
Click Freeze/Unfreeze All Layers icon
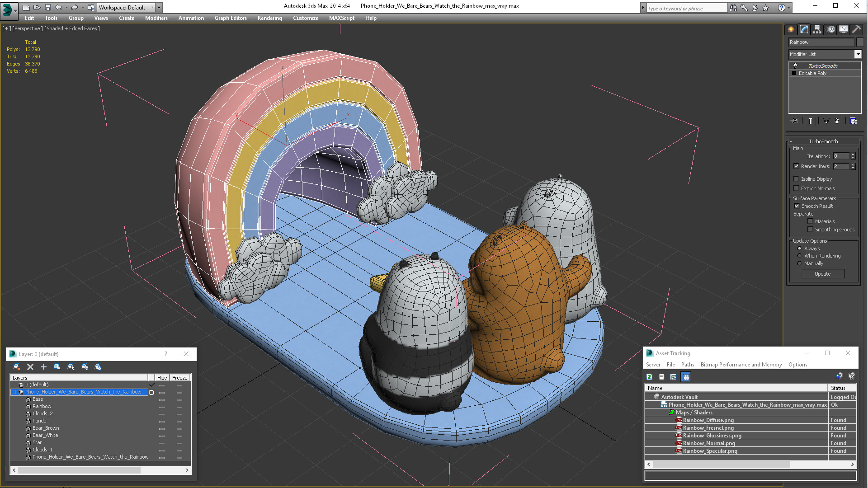tap(98, 367)
